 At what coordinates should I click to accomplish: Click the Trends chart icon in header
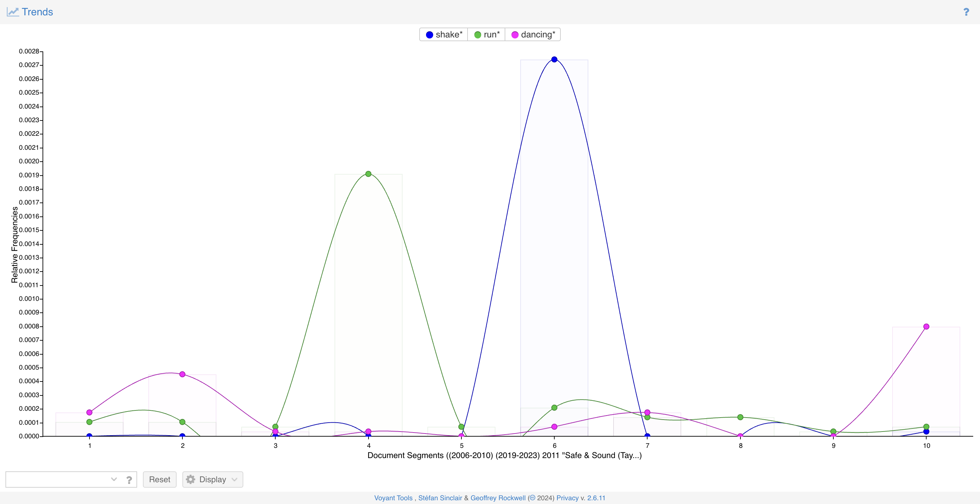13,12
